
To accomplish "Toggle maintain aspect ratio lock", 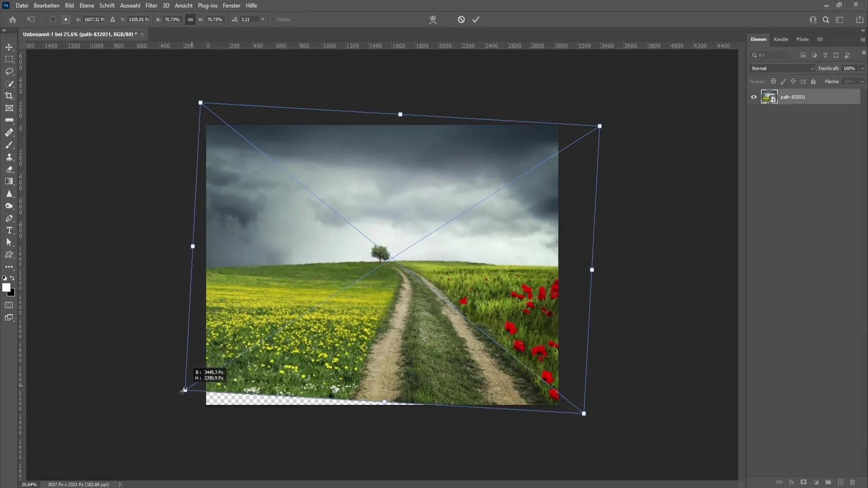I will tap(190, 19).
